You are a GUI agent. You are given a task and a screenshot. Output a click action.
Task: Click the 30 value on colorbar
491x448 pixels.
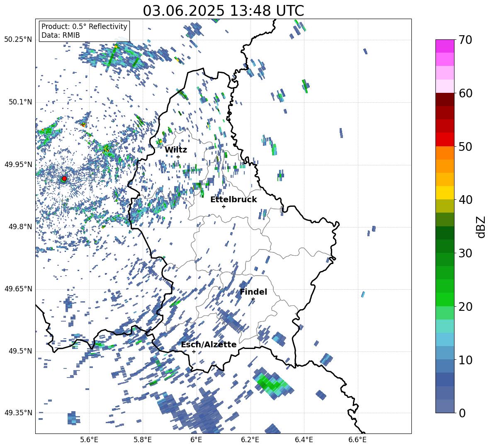pos(465,253)
